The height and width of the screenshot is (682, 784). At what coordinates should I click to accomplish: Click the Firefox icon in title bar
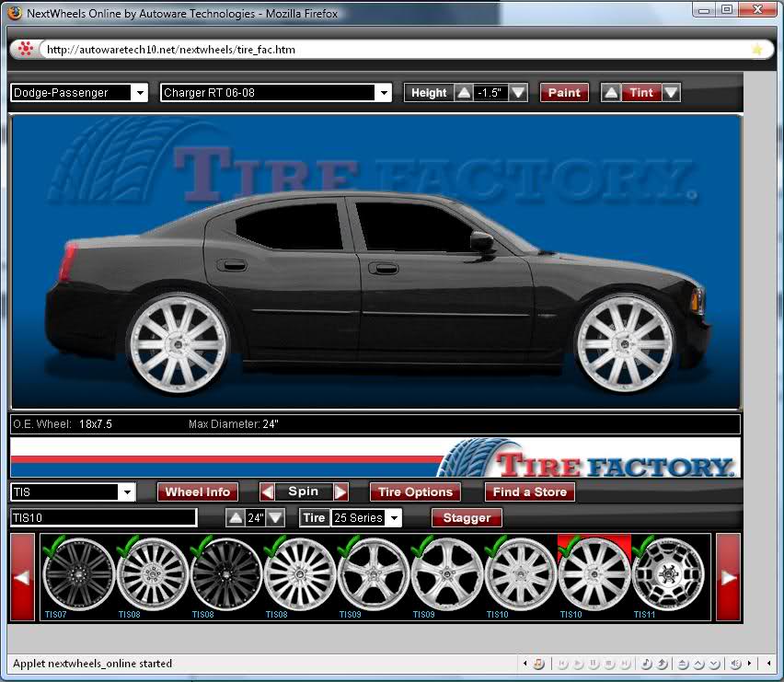(x=15, y=13)
